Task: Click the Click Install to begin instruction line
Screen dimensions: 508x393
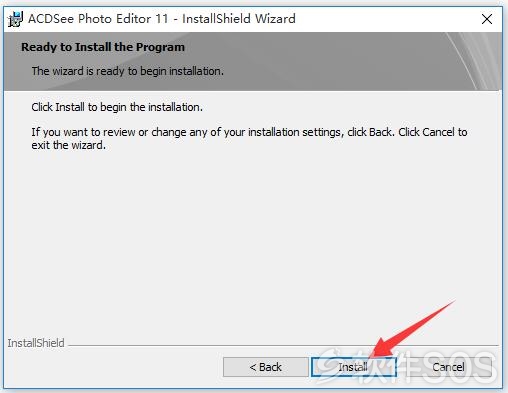Action: point(117,107)
